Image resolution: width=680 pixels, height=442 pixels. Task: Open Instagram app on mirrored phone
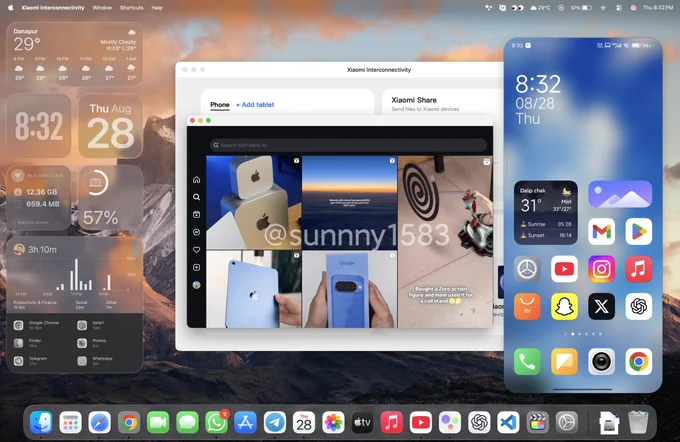pyautogui.click(x=602, y=269)
